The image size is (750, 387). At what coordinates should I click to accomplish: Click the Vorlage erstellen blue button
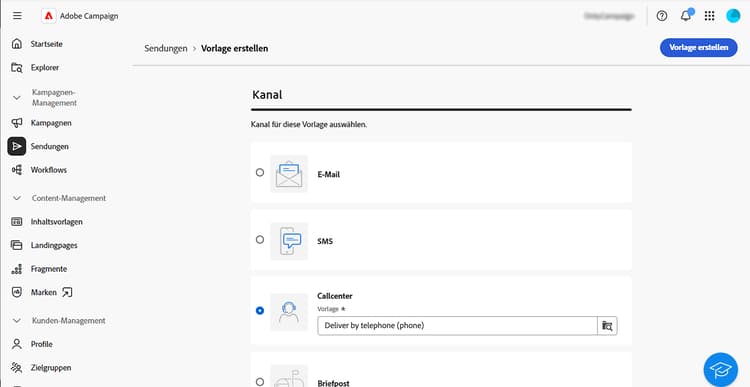(x=699, y=47)
